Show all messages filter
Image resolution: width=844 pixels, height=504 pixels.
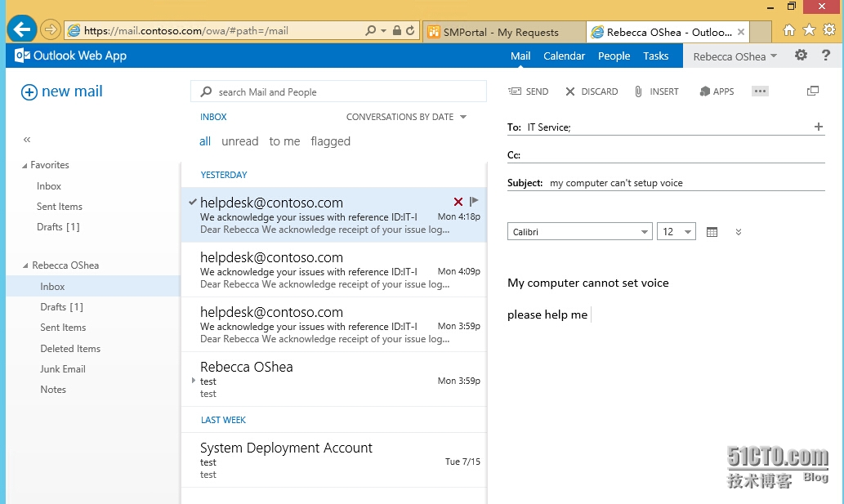(205, 141)
